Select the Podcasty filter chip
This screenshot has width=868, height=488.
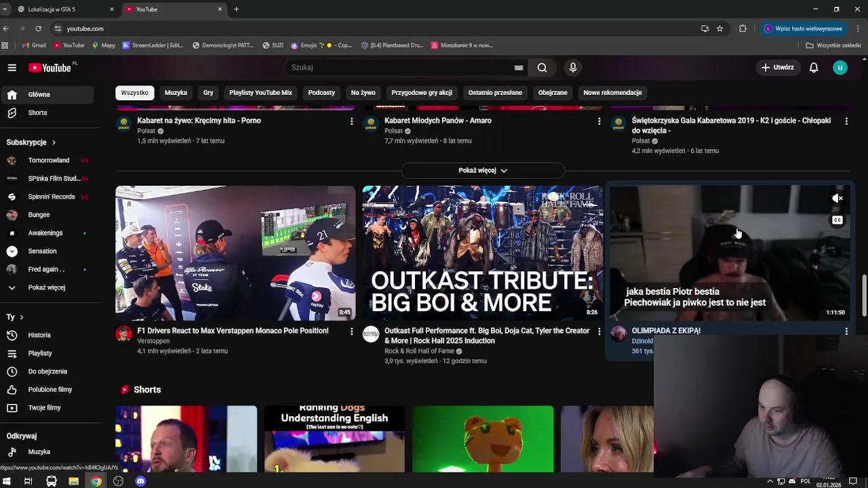321,92
